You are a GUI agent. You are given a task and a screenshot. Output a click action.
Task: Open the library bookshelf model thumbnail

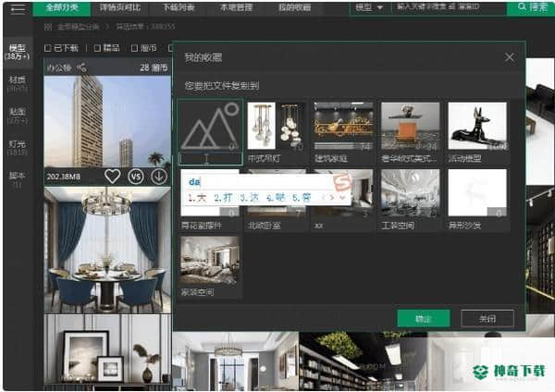coord(364,361)
